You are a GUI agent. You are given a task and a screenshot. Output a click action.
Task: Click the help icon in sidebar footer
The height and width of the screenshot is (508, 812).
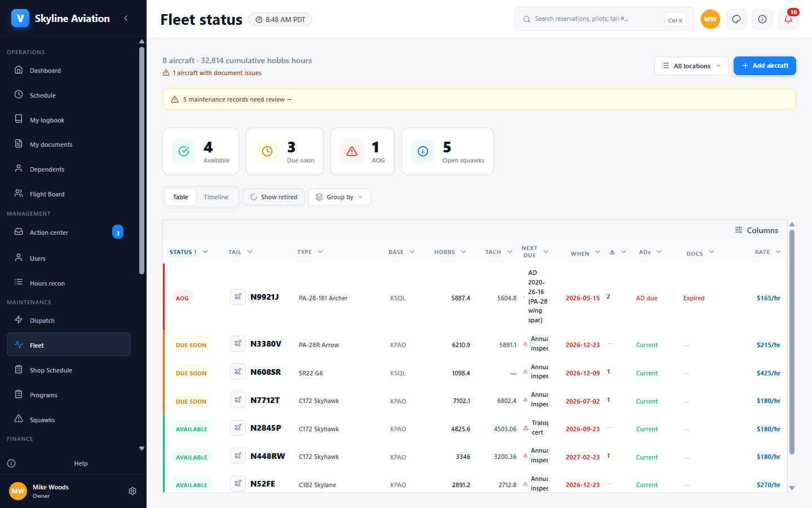tap(11, 463)
